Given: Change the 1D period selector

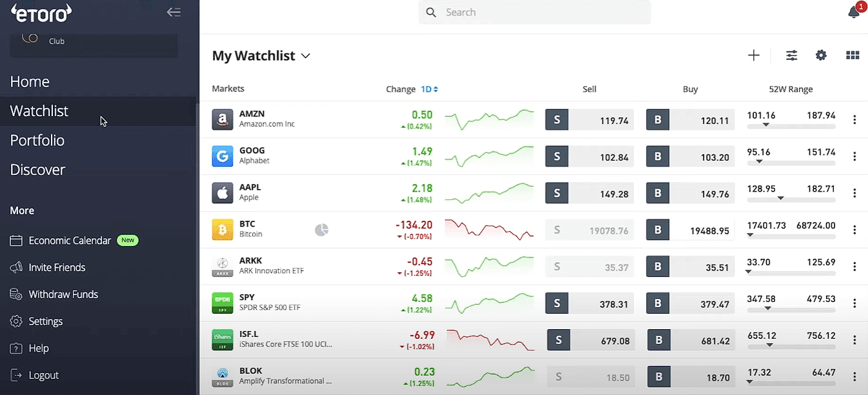Looking at the screenshot, I should (429, 89).
